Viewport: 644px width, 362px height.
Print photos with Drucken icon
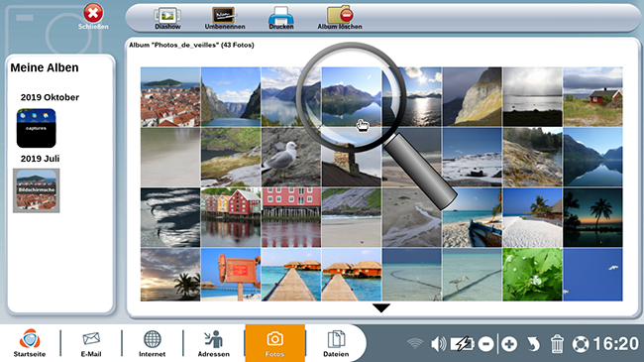tap(281, 19)
